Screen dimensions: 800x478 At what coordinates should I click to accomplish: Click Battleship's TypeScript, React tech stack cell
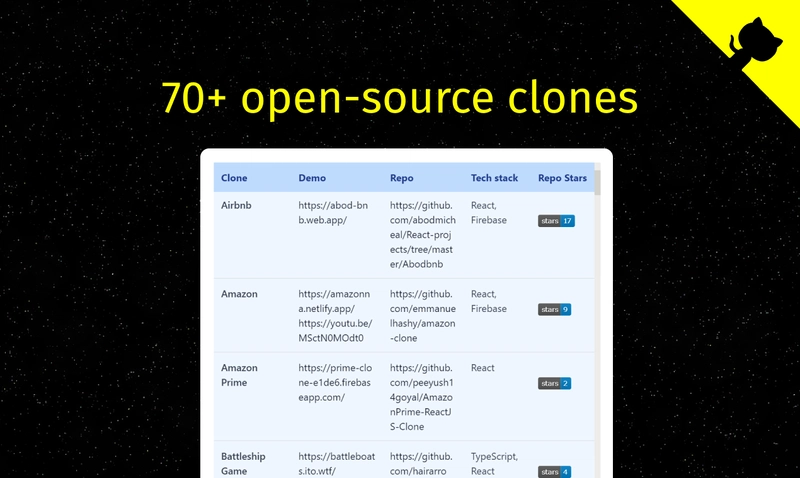[494, 464]
